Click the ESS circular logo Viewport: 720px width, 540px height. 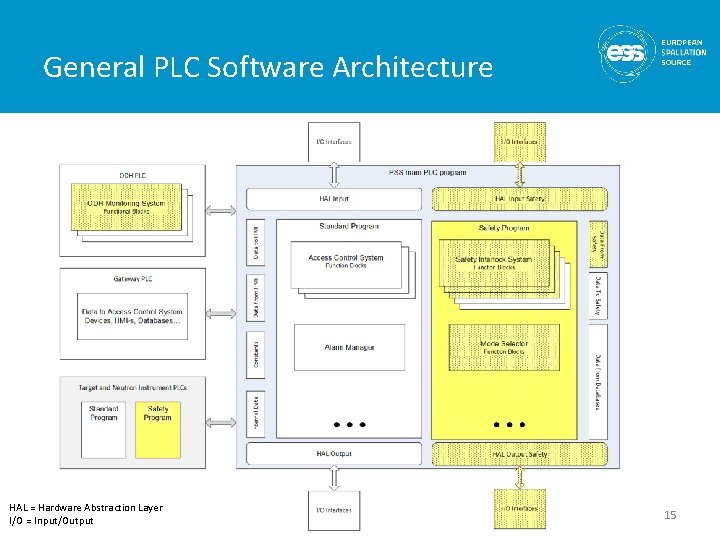627,54
